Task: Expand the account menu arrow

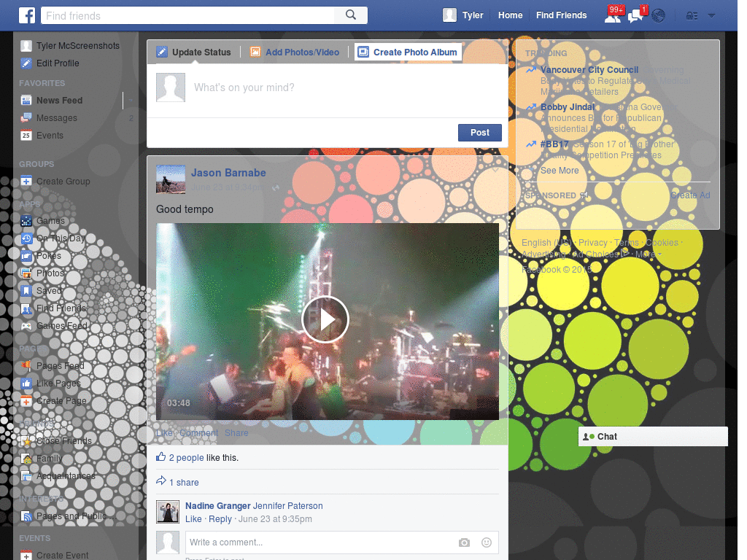Action: pos(711,16)
